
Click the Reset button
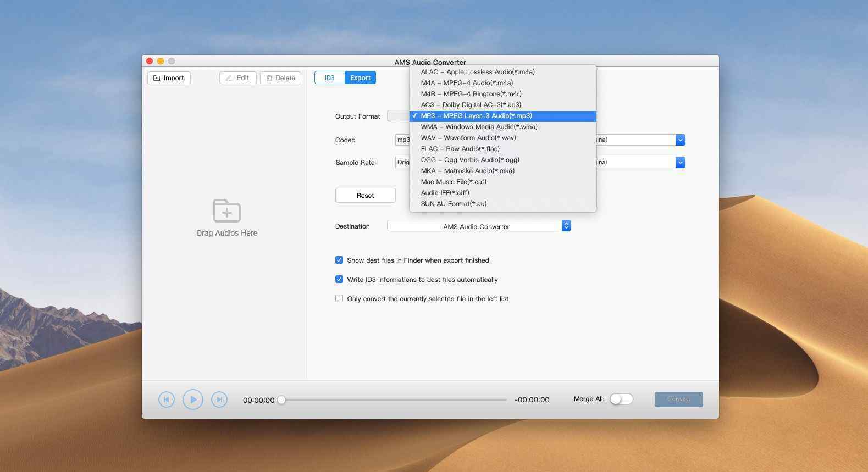pyautogui.click(x=365, y=196)
